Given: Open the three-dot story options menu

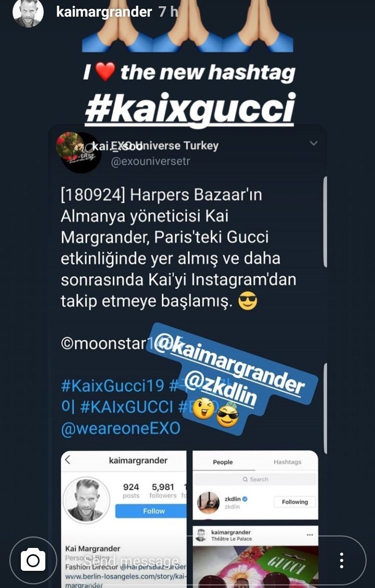Looking at the screenshot, I should (x=341, y=560).
